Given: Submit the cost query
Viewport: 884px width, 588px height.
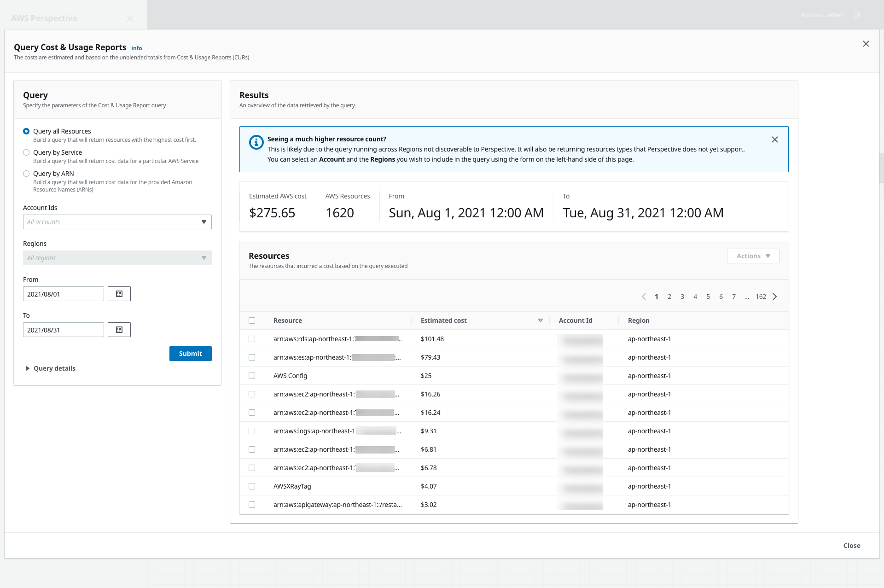Looking at the screenshot, I should click(191, 354).
